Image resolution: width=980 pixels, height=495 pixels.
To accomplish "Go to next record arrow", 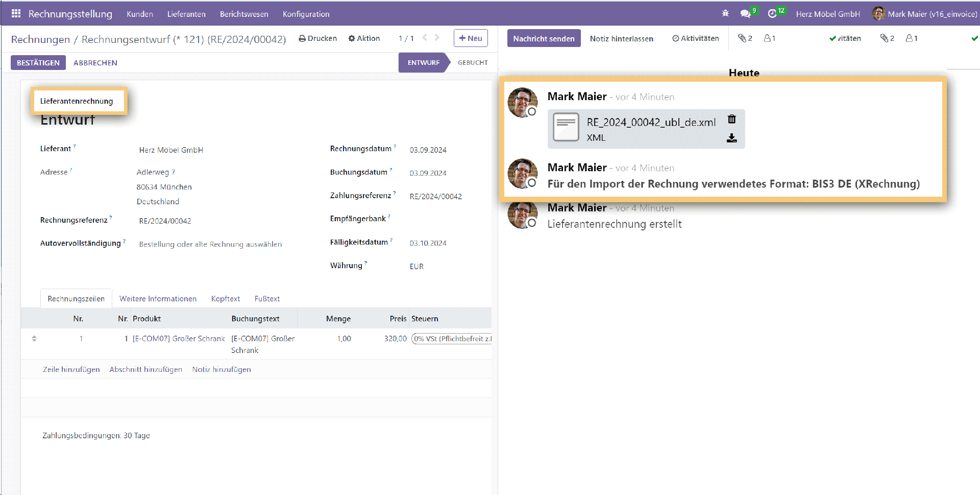I will tap(437, 38).
